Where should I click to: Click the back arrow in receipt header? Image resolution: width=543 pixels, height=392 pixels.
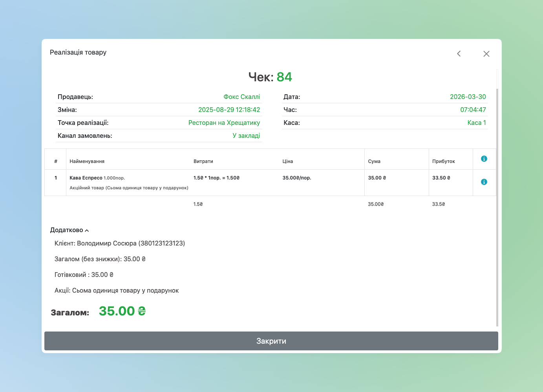click(459, 54)
